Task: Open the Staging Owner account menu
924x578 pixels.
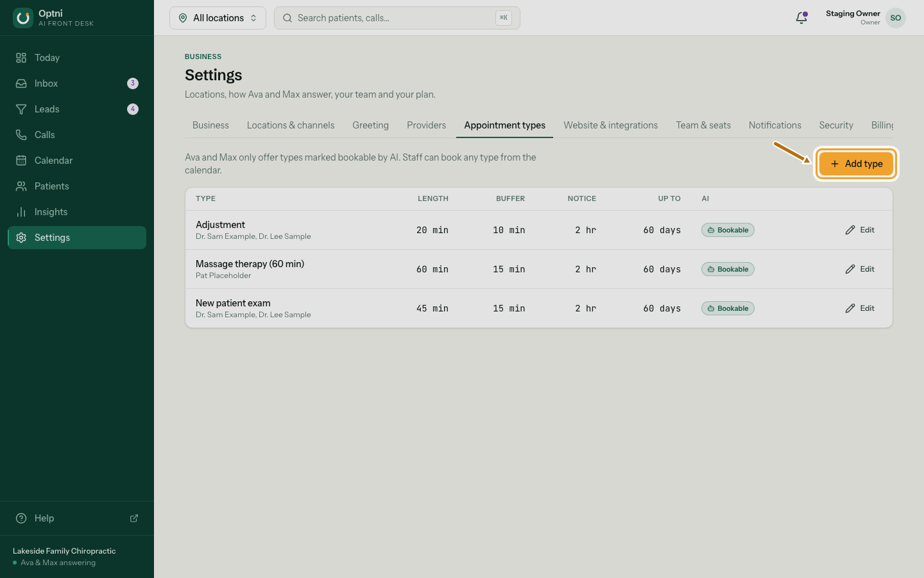Action: coord(866,18)
